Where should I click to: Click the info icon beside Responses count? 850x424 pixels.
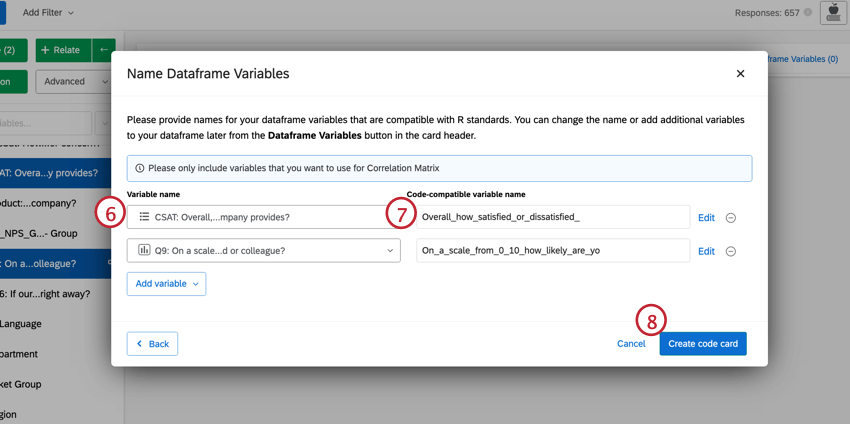(x=808, y=13)
